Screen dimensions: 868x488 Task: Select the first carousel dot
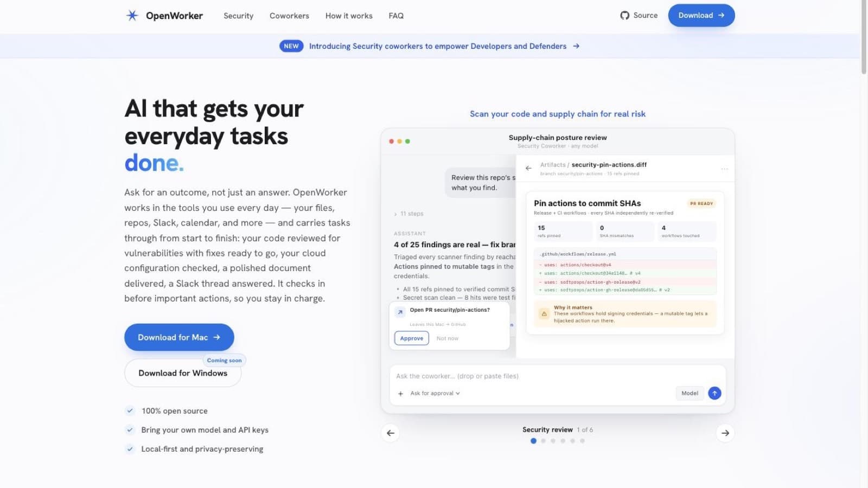[x=533, y=441]
